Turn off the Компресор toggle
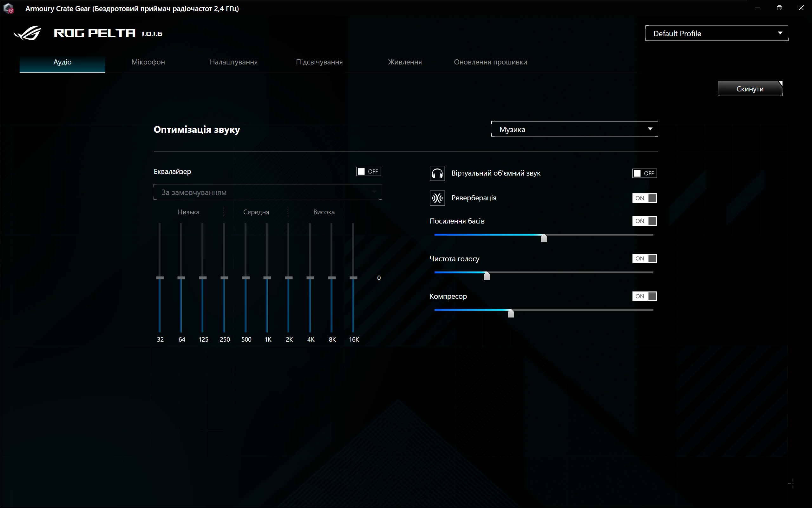This screenshot has height=508, width=812. 645,296
